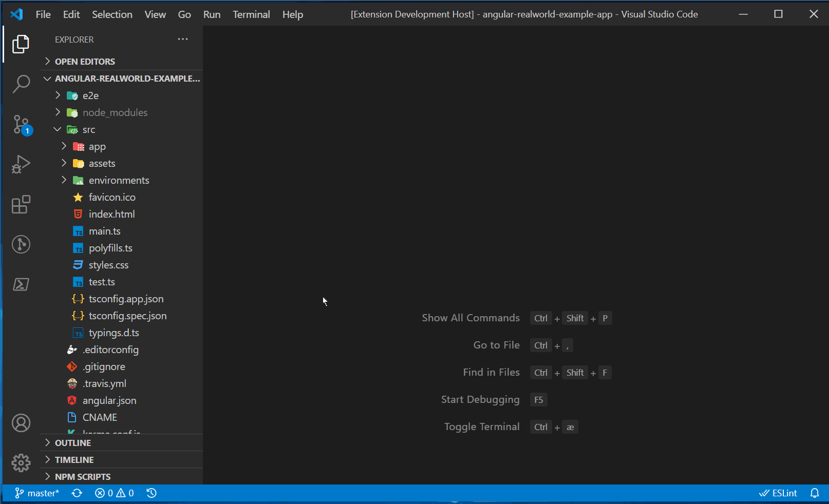Click Show All Commands label
The width and height of the screenshot is (829, 504).
470,318
